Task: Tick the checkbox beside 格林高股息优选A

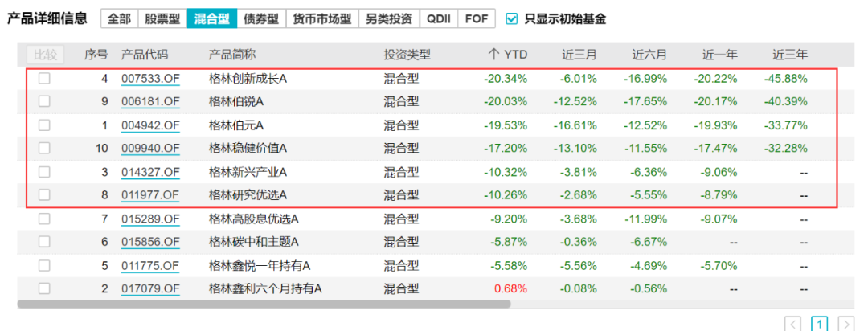Action: (44, 219)
